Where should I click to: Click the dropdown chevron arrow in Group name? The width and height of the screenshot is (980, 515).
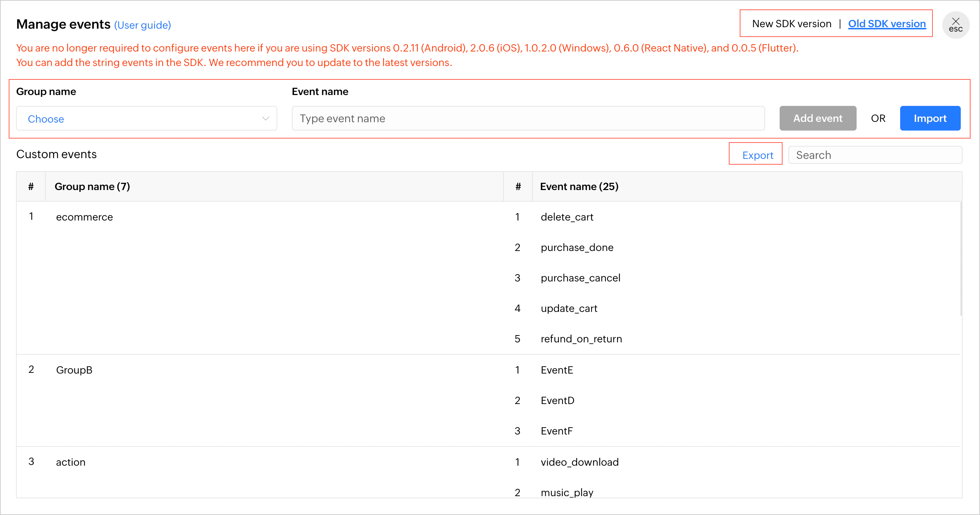click(x=266, y=119)
